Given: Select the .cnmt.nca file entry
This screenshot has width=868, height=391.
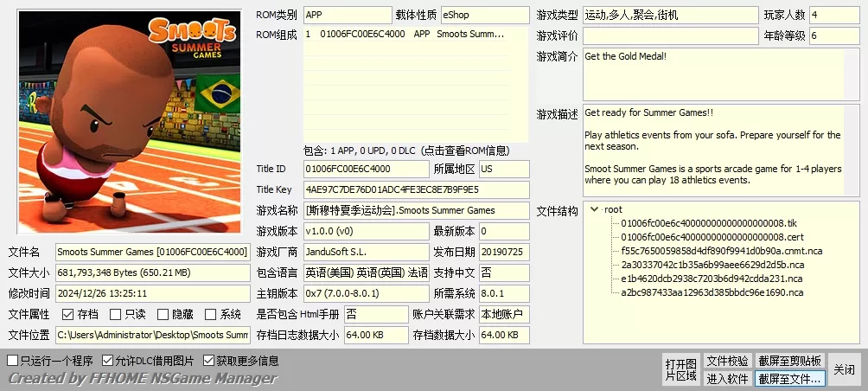Looking at the screenshot, I should pyautogui.click(x=721, y=251).
